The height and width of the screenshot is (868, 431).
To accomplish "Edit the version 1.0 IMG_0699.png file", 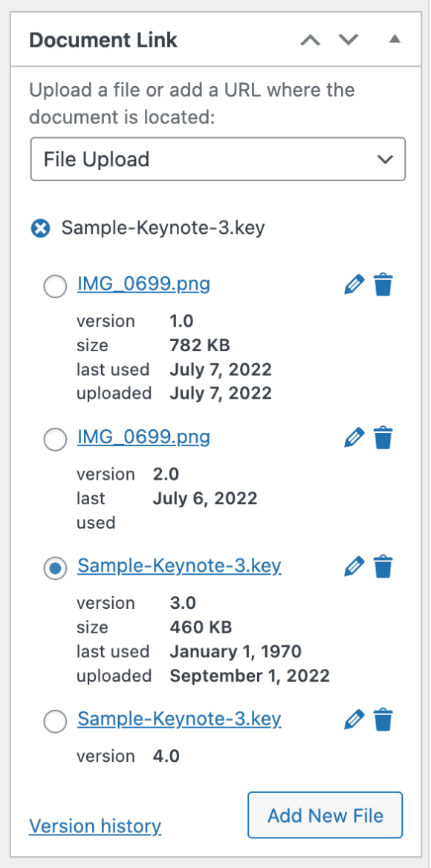I will pos(354,284).
